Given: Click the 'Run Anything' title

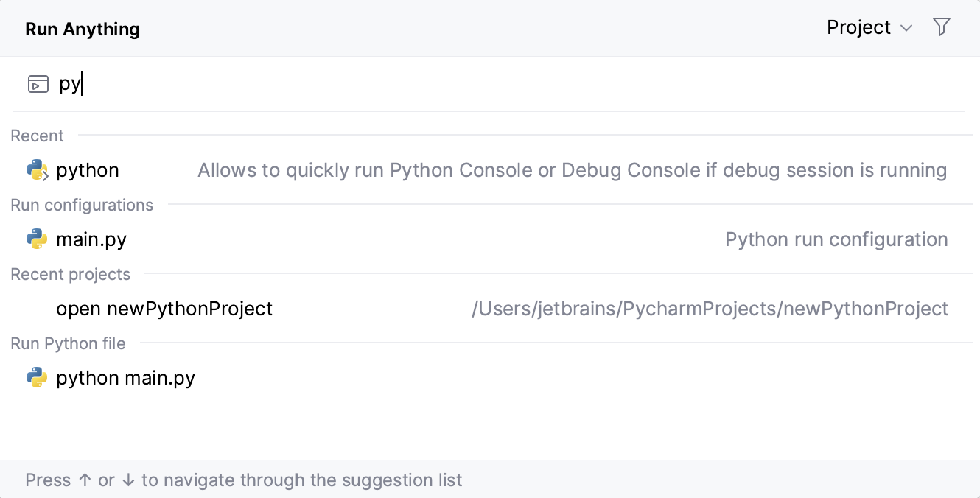Looking at the screenshot, I should tap(83, 29).
